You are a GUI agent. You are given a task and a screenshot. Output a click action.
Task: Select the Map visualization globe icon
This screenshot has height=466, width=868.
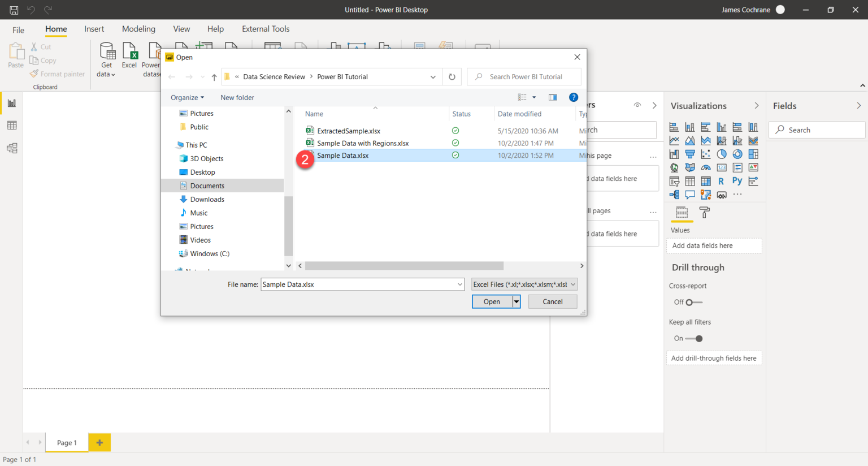click(x=674, y=167)
